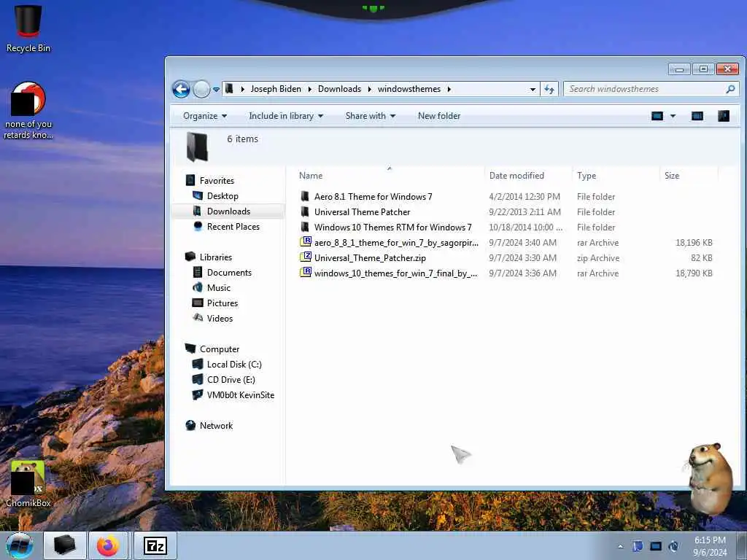Expand arrow after windowsthemes breadcrumb

[x=449, y=89]
